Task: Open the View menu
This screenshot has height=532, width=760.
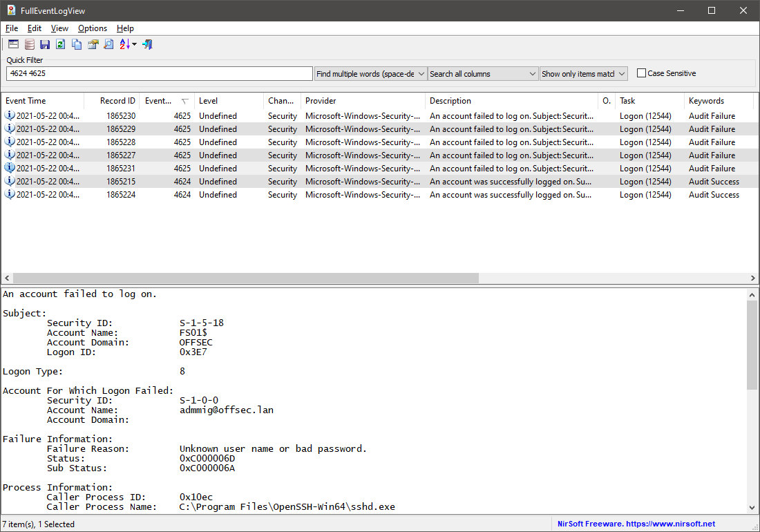Action: point(59,28)
